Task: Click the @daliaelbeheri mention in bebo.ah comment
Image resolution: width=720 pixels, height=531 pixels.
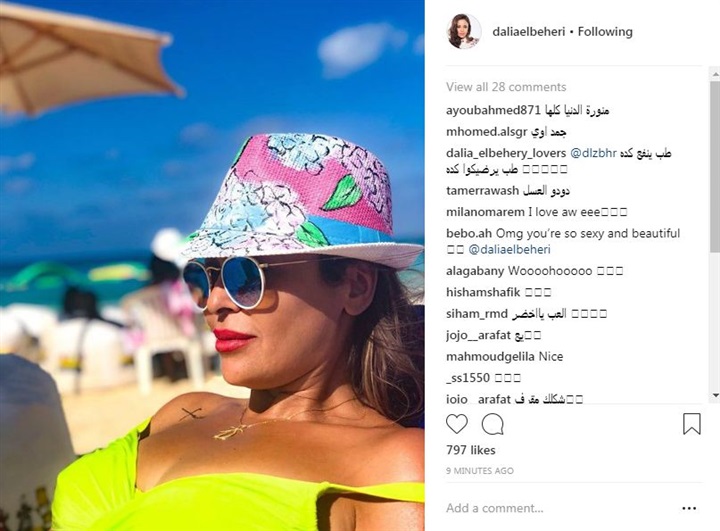Action: (x=509, y=249)
